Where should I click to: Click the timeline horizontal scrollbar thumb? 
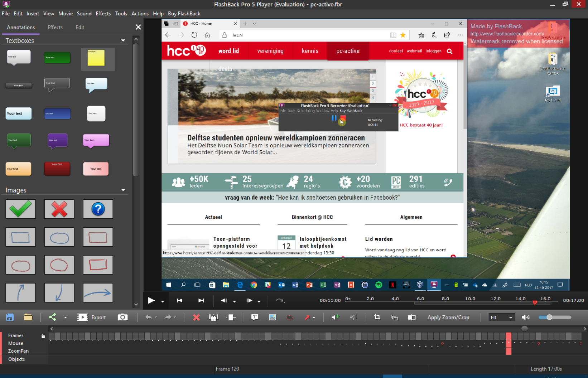tap(524, 329)
